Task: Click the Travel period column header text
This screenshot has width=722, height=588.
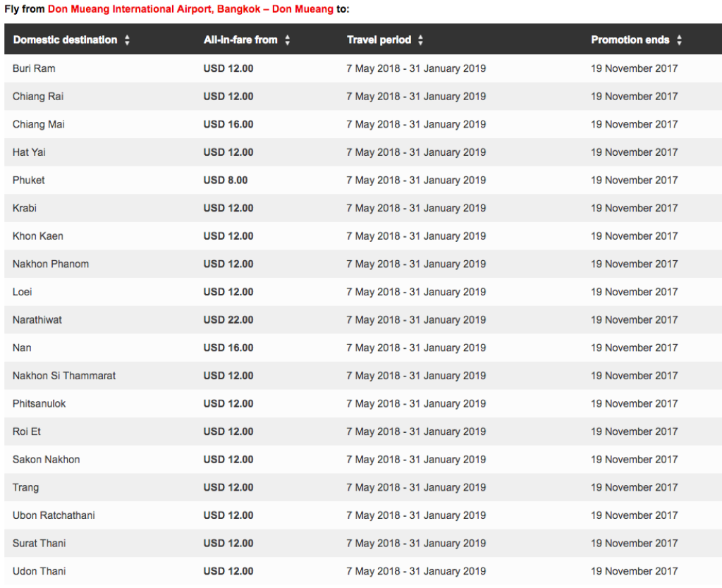Action: pyautogui.click(x=379, y=40)
